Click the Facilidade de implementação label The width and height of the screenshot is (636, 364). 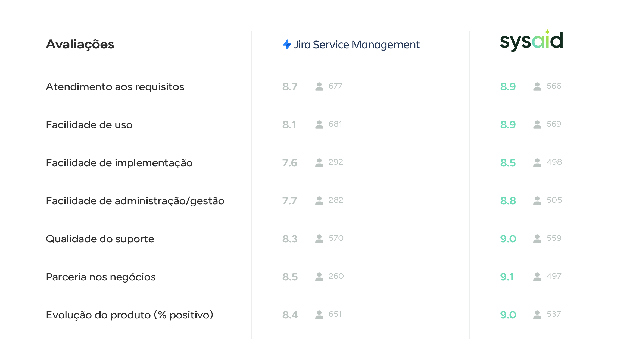coord(119,163)
